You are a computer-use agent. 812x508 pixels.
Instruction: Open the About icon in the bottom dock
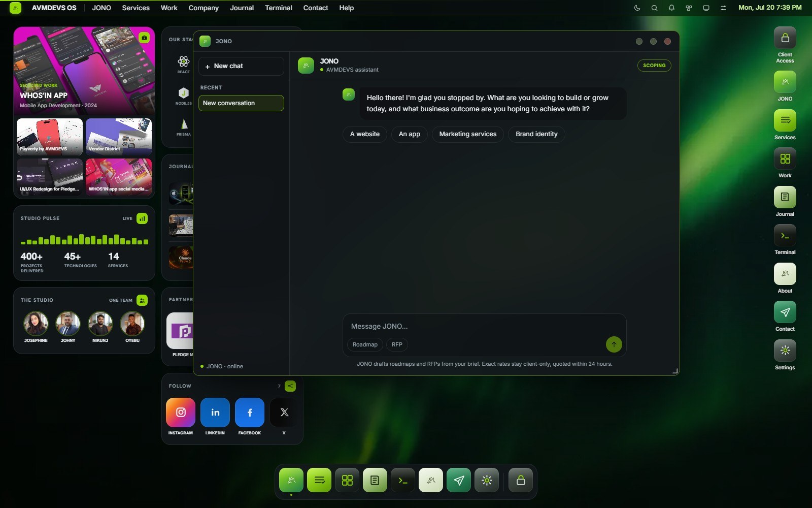[x=431, y=480]
